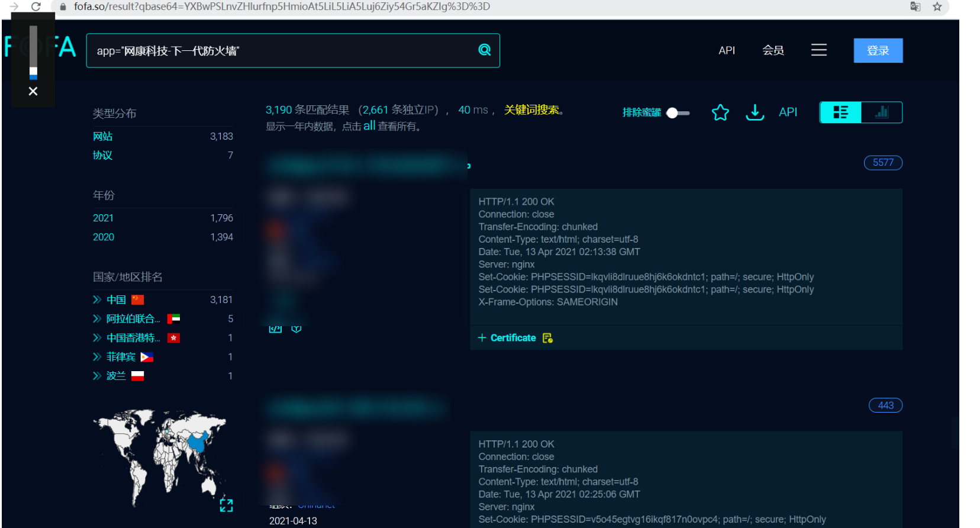Expand the 中国香港特 region row chevron
Image resolution: width=980 pixels, height=528 pixels.
(97, 338)
